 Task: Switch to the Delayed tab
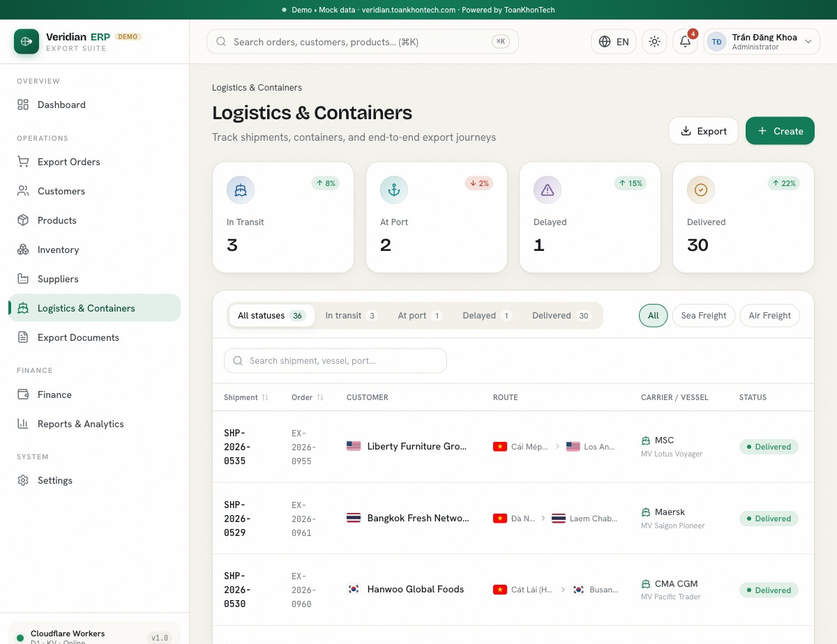click(487, 316)
